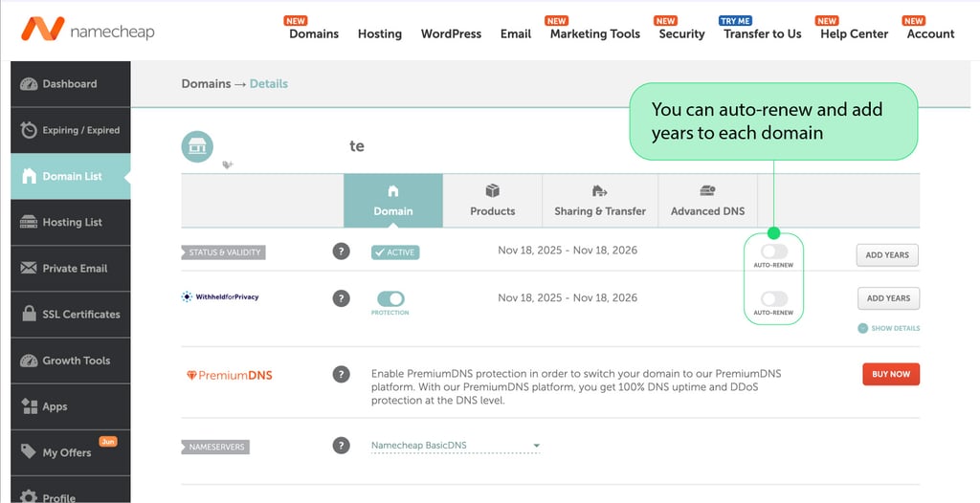Click the Domain List house icon
980x503 pixels.
(x=29, y=176)
